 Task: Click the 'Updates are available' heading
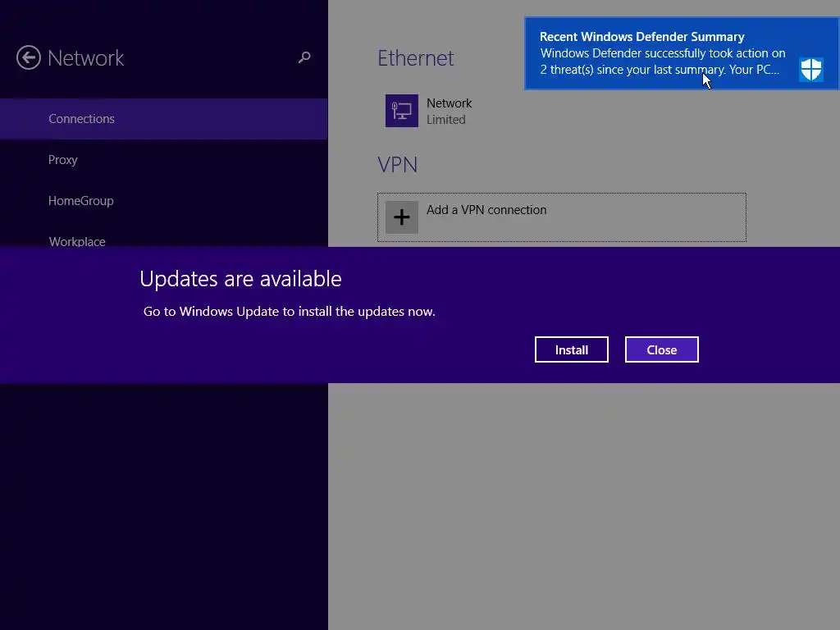click(x=240, y=279)
